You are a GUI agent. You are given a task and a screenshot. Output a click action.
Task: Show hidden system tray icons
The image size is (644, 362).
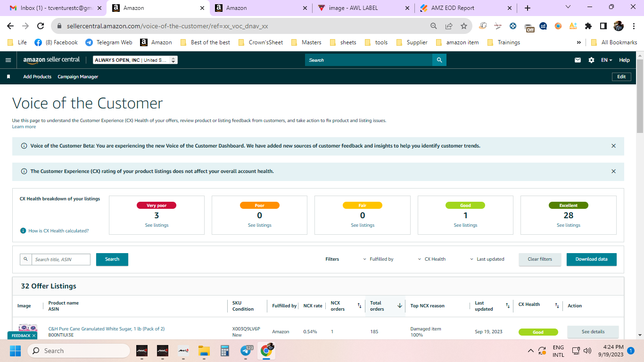[530, 351]
